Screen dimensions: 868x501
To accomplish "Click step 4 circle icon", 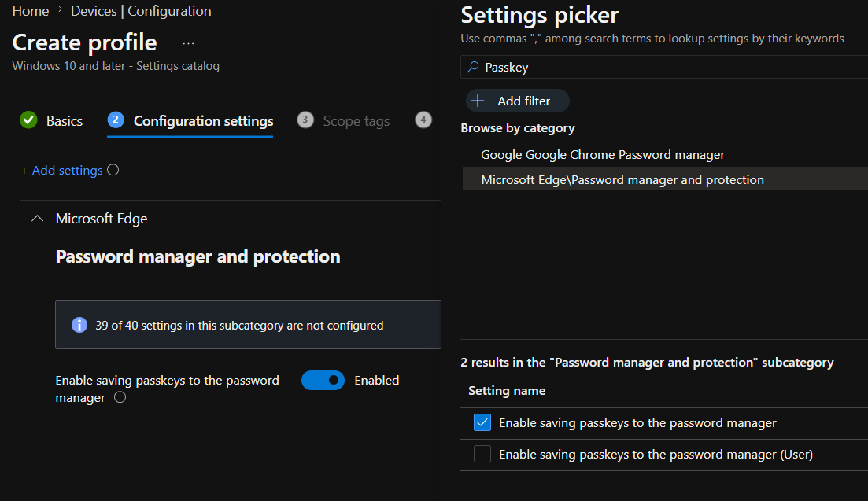I will click(423, 120).
